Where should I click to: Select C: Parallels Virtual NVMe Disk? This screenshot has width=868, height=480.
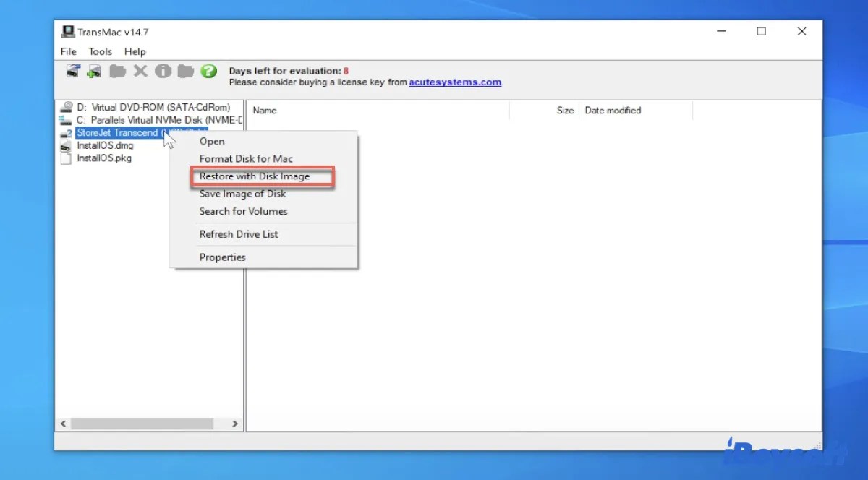(159, 120)
